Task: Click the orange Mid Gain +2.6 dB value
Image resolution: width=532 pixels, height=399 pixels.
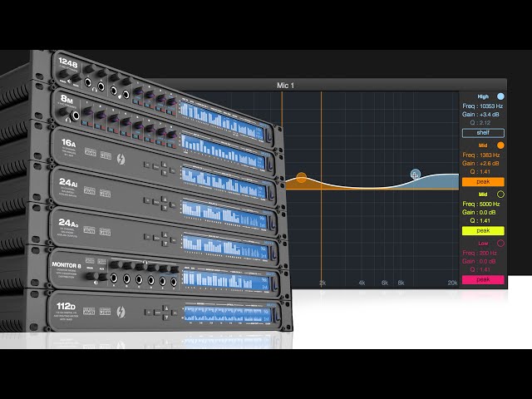Action: [x=482, y=164]
